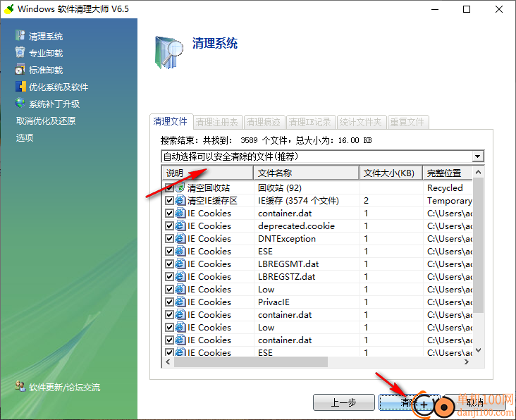Click the horizontal scroll-right arrow
516x420 pixels.
click(x=467, y=362)
